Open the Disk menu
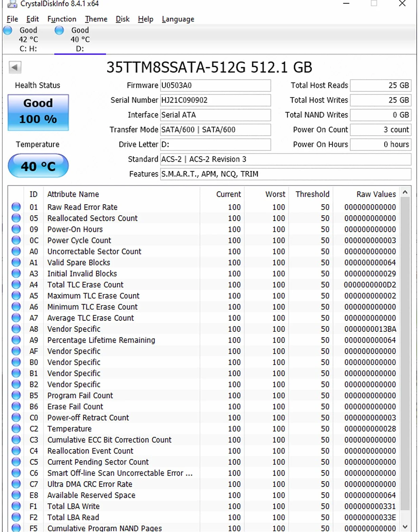Viewport: 419px width, 532px height. (123, 19)
